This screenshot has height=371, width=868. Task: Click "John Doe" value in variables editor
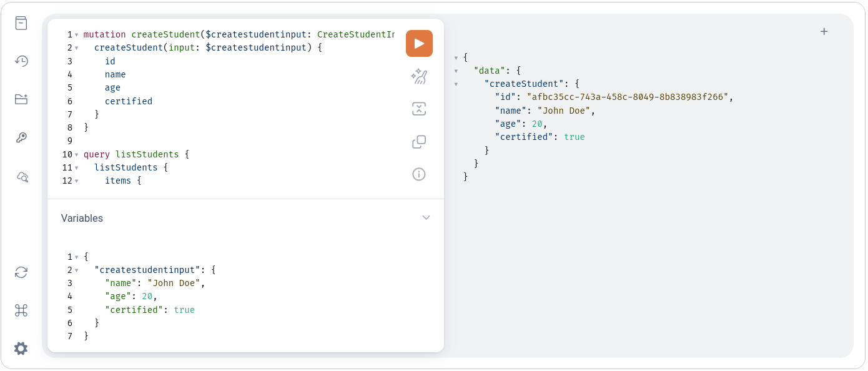pos(174,283)
